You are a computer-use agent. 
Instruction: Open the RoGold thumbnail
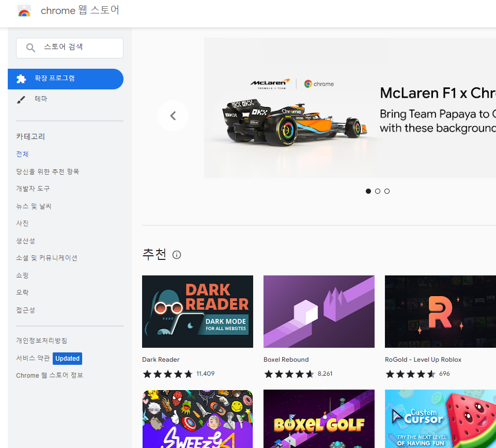(x=440, y=312)
